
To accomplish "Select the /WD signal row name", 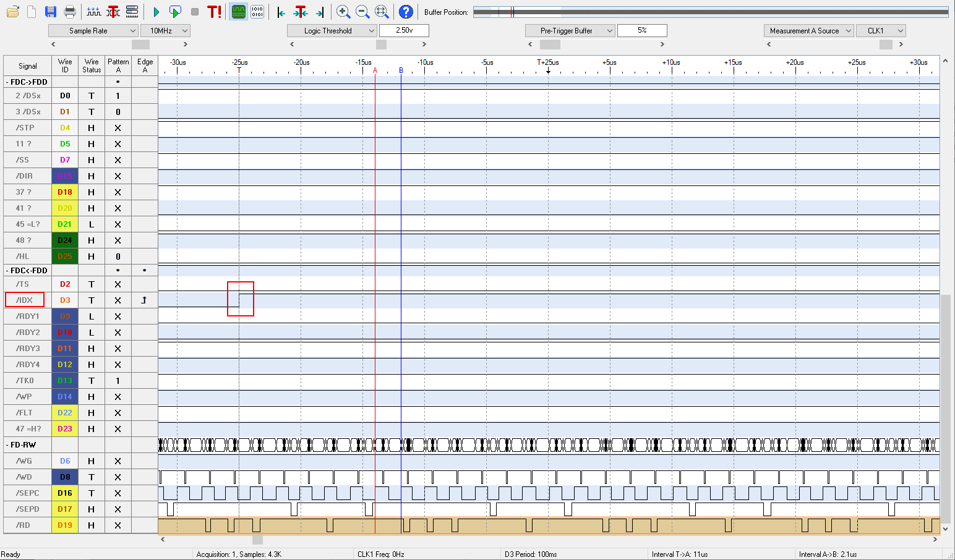I will click(x=25, y=477).
